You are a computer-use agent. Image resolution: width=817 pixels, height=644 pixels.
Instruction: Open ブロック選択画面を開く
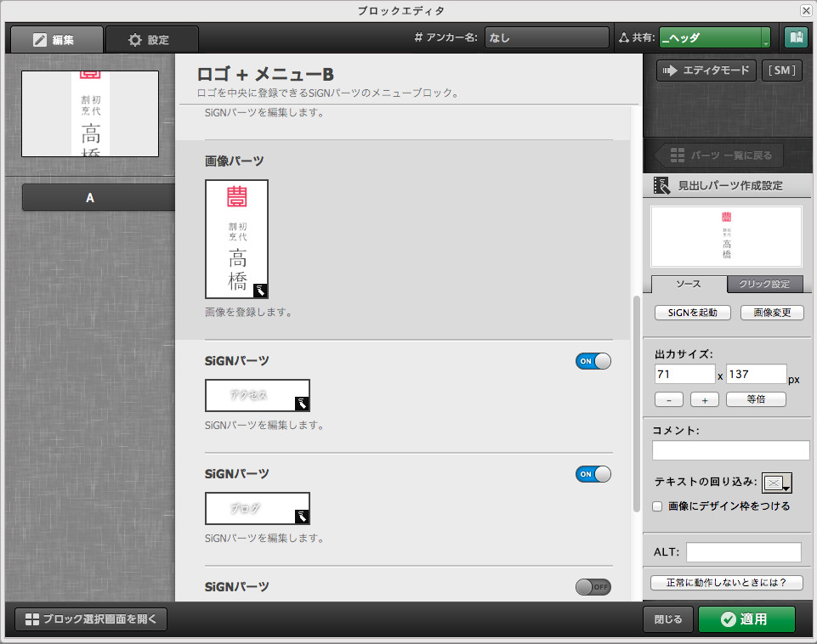[x=91, y=619]
